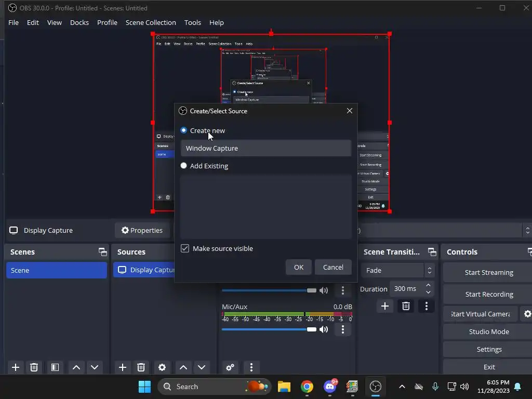The image size is (532, 399).
Task: Open the Edit menu
Action: click(x=33, y=22)
